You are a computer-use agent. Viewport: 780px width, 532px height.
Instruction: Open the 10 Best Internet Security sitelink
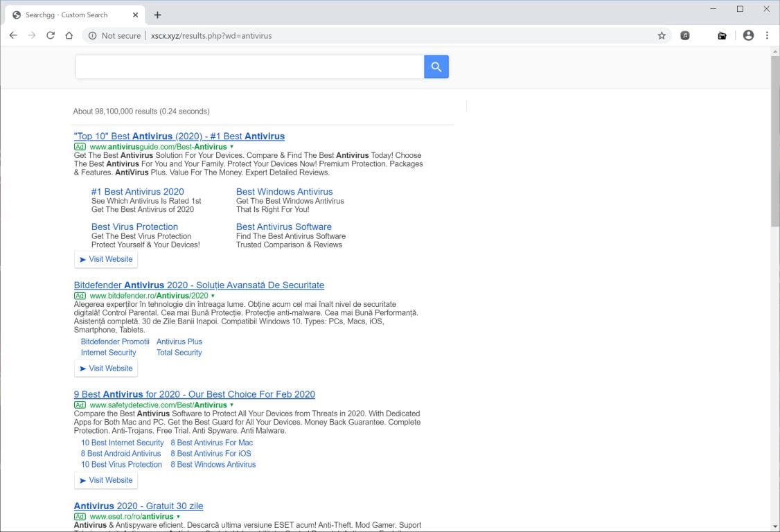click(x=123, y=443)
